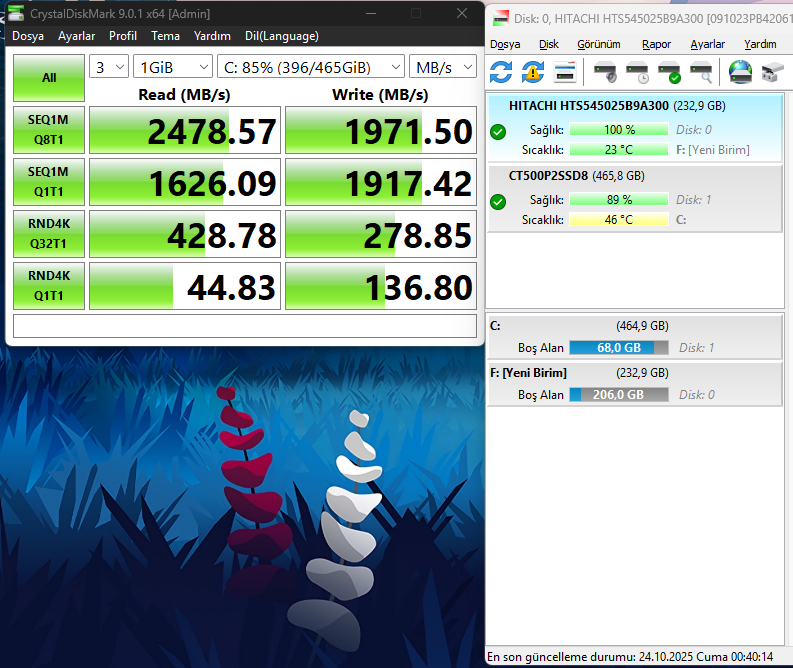
Task: Click the disk with speaker noise test icon
Action: point(605,72)
